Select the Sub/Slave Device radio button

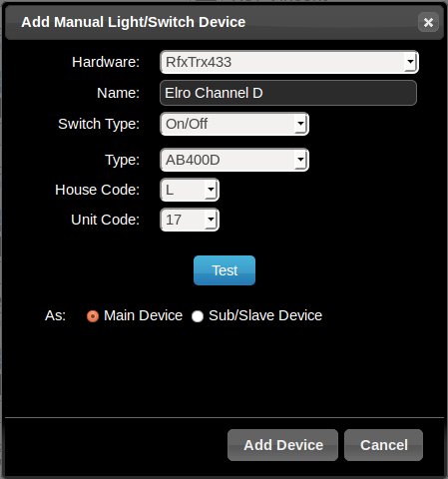(x=198, y=316)
